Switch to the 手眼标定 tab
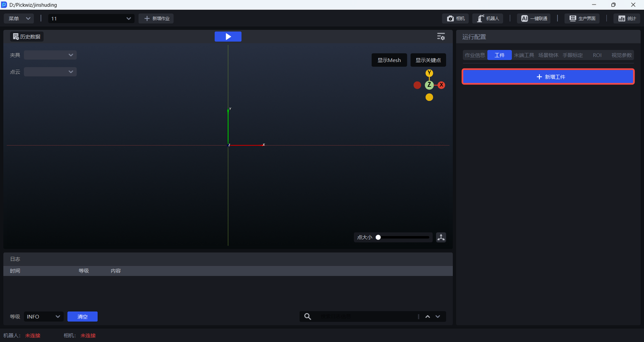644x342 pixels. pos(573,55)
